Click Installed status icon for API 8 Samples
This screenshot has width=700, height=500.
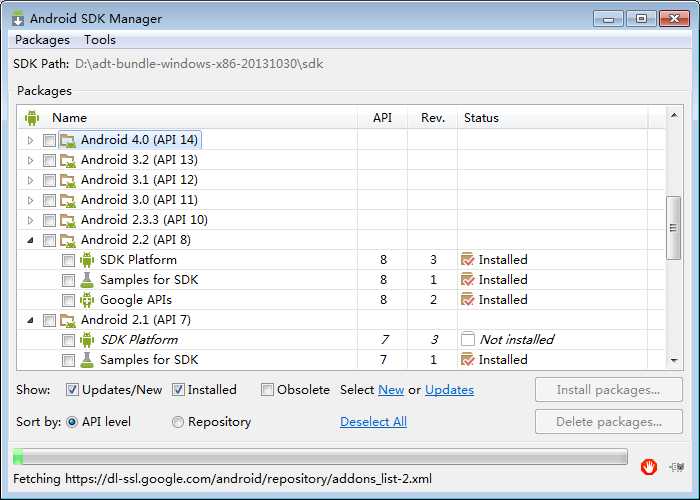[x=467, y=279]
